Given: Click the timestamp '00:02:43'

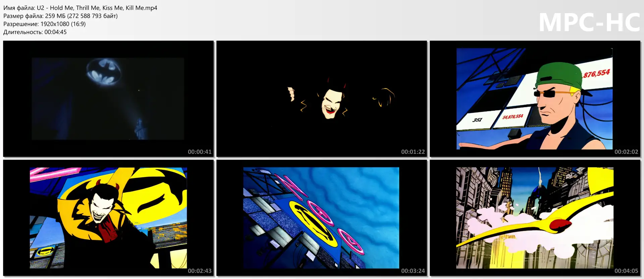Looking at the screenshot, I should [200, 271].
